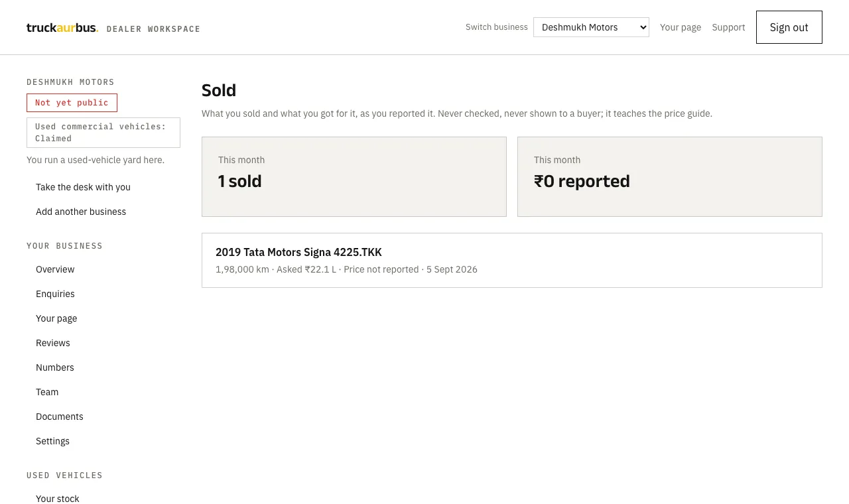Click Used commercial vehicles: Claimed badge
Image resolution: width=849 pixels, height=504 pixels.
click(103, 133)
